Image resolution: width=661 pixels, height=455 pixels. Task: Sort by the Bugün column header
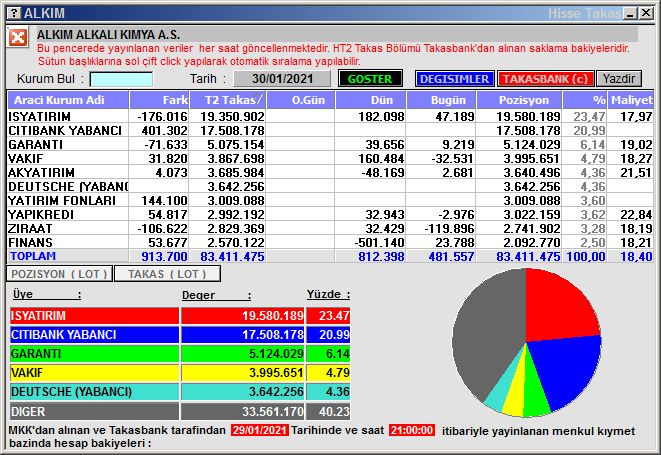[x=441, y=100]
